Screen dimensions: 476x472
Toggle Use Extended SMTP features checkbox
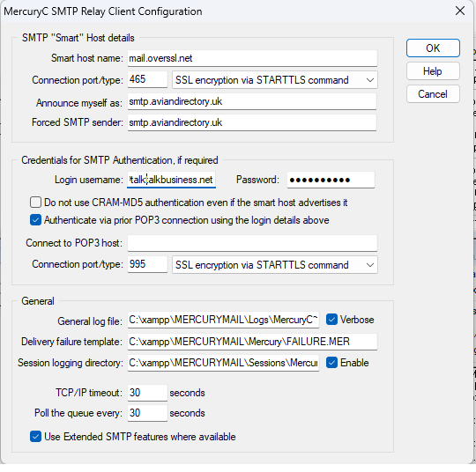[35, 437]
